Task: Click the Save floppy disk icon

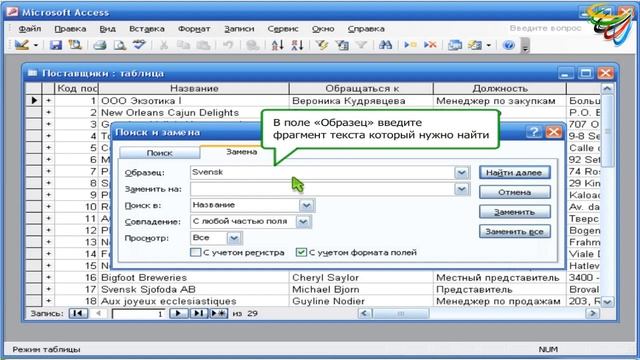Action: pos(56,45)
